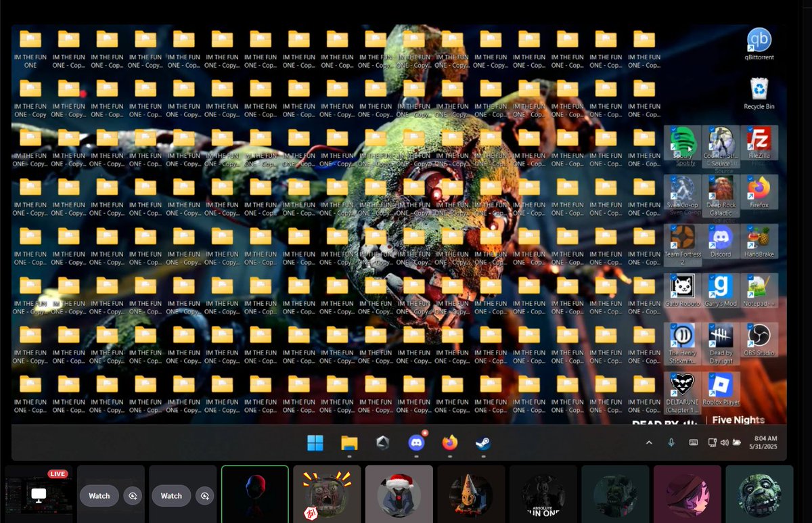Click the microphone tray icon
Viewport: 812px width, 523px height.
click(671, 442)
